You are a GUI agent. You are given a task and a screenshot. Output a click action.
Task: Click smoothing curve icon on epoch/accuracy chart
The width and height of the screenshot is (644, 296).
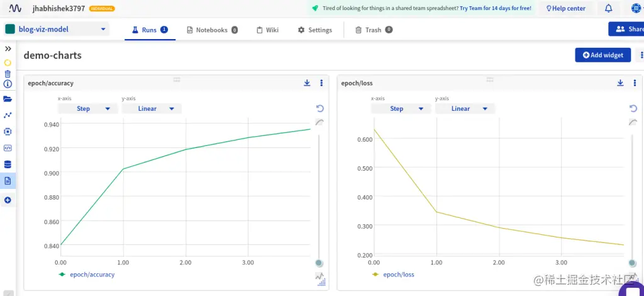[319, 122]
